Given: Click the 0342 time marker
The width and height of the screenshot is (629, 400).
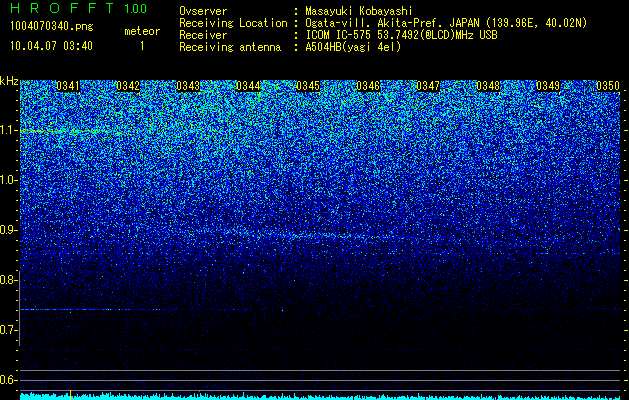Looking at the screenshot, I should (x=128, y=86).
